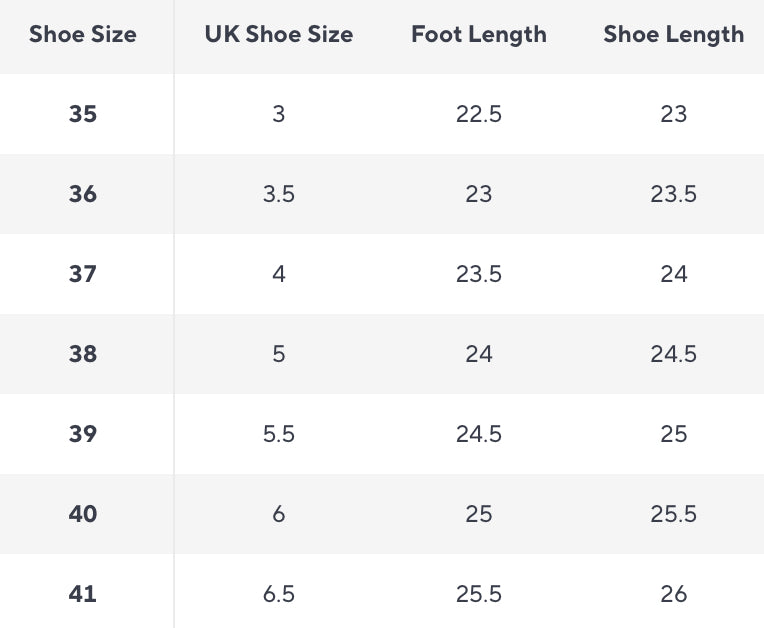Click the Foot Length column header

(x=478, y=34)
